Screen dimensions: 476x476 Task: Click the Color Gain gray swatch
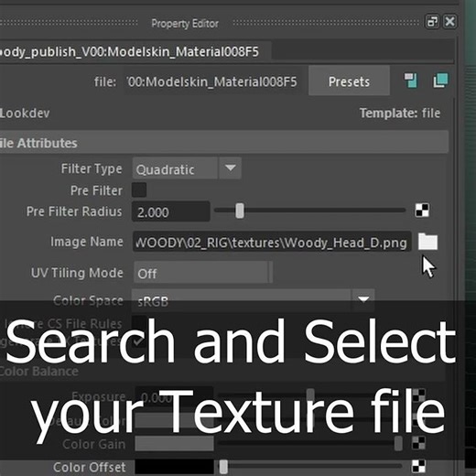pyautogui.click(x=174, y=443)
